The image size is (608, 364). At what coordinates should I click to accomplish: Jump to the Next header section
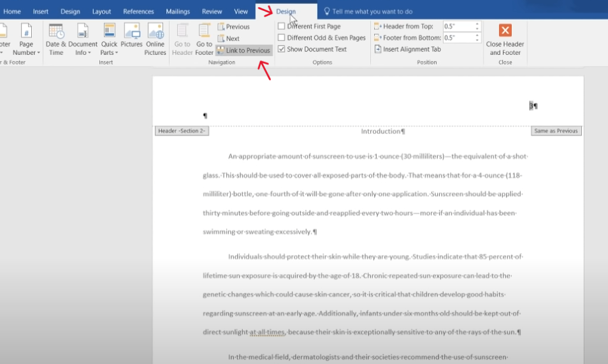228,38
